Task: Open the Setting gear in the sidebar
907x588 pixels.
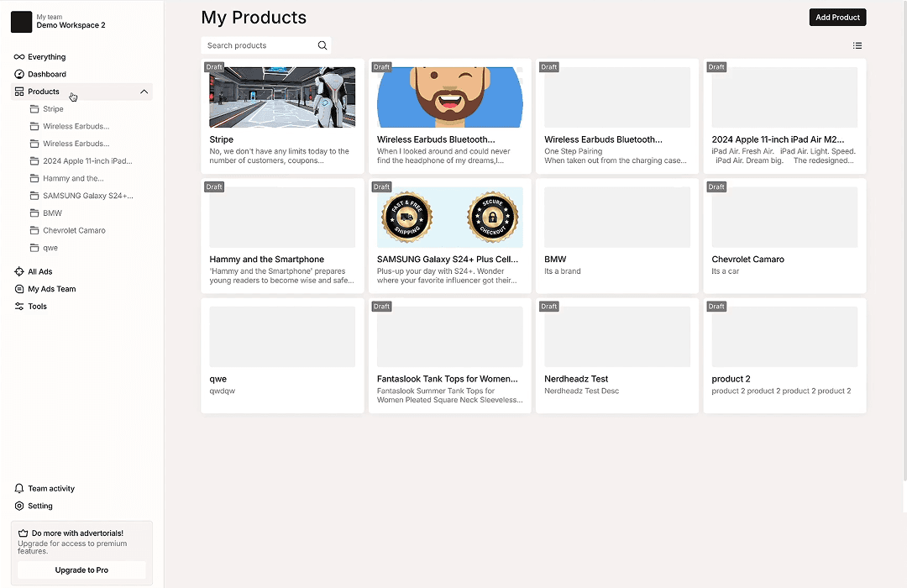Action: (x=20, y=506)
